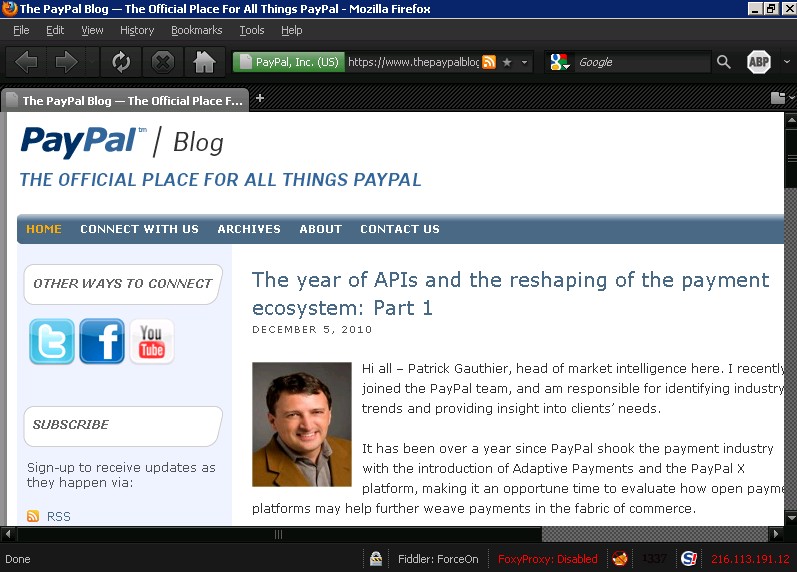797x572 pixels.
Task: Click the RSS subscribe link in sidebar
Action: tap(59, 517)
